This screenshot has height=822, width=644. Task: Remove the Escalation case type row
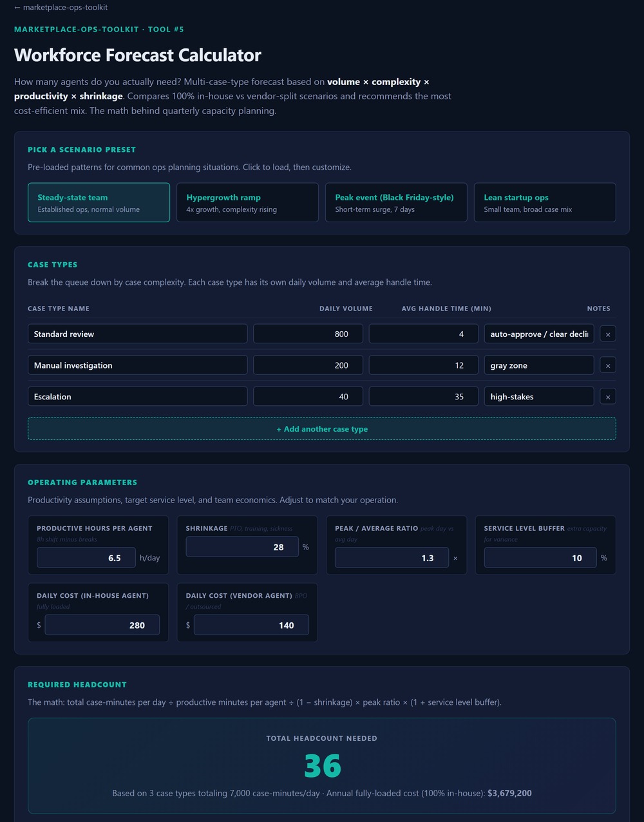[x=608, y=397]
